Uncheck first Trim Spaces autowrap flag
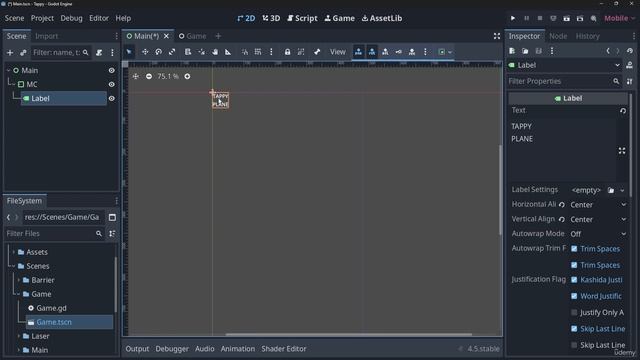Image resolution: width=640 pixels, height=360 pixels. pos(574,249)
